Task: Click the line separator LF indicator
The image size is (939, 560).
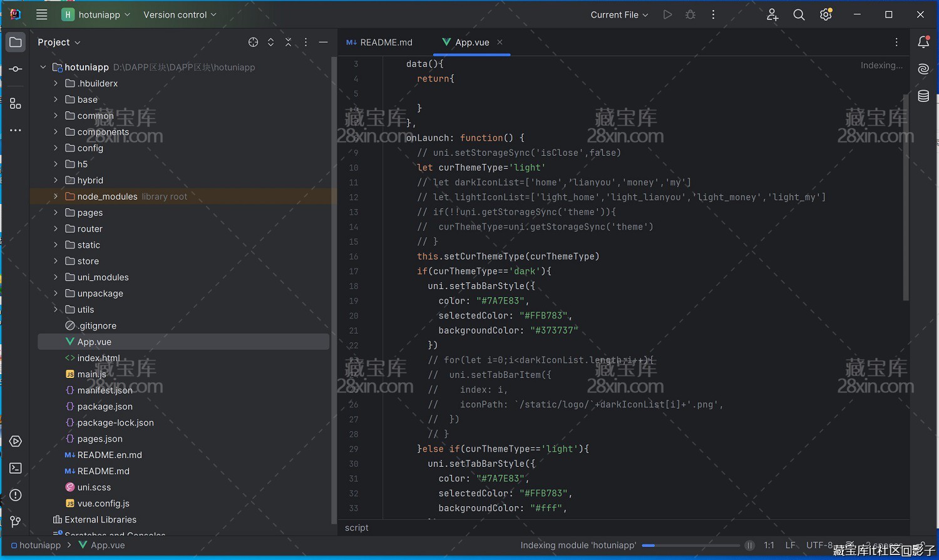Action: (790, 546)
